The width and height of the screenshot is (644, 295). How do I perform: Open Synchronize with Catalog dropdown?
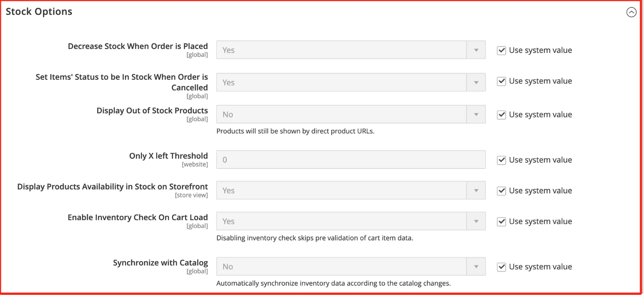pos(351,266)
